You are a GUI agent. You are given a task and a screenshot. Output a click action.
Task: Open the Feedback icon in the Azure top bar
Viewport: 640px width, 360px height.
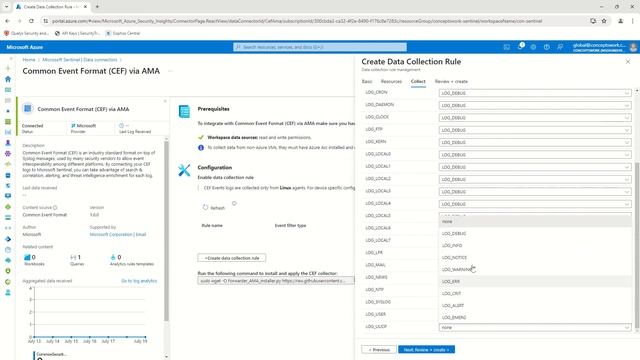(560, 47)
